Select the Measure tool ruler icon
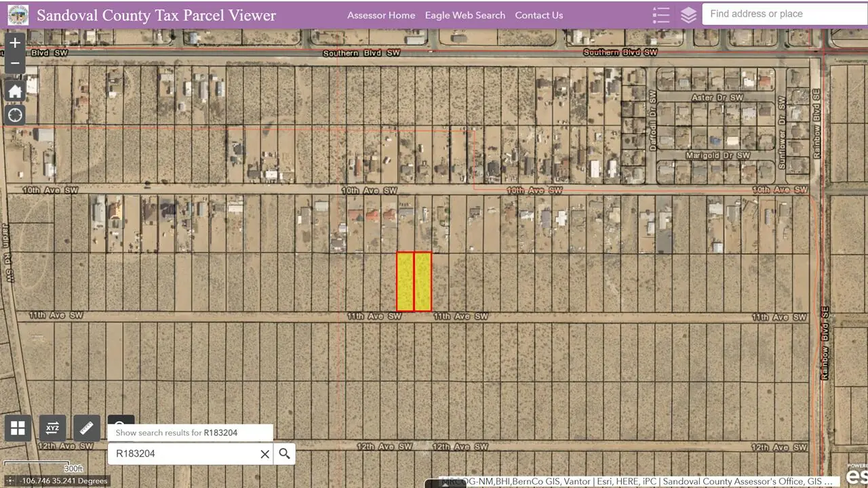868x488 pixels. 87,428
